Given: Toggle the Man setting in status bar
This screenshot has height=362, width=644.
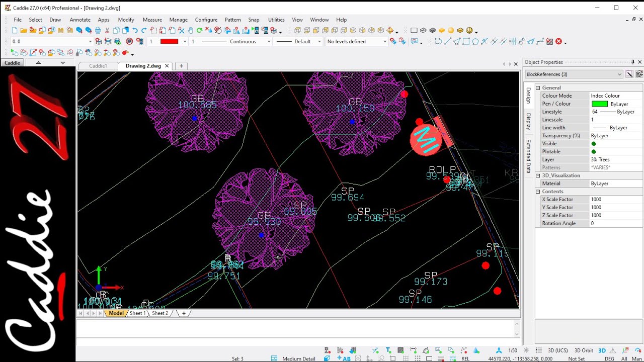Looking at the screenshot, I should click(637, 358).
